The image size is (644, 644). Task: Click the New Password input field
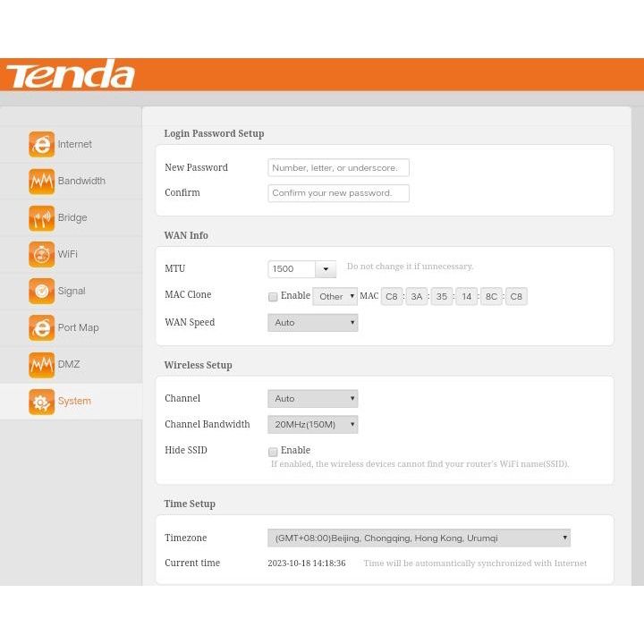point(338,168)
